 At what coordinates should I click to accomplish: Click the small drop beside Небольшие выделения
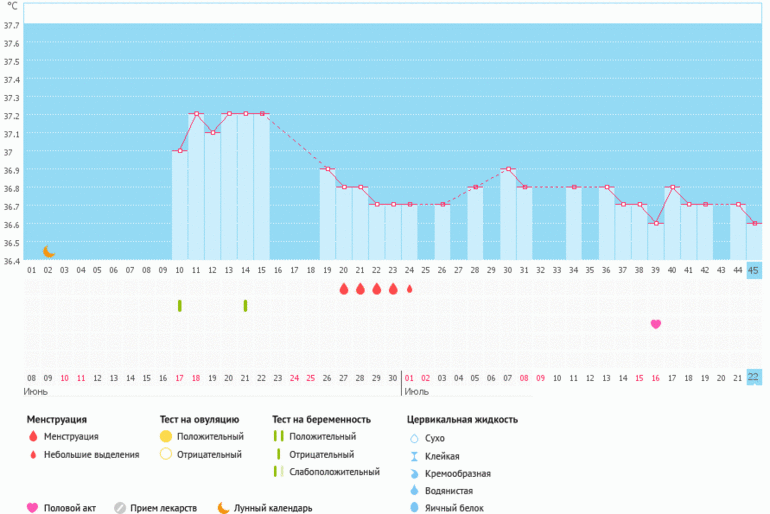[33, 455]
